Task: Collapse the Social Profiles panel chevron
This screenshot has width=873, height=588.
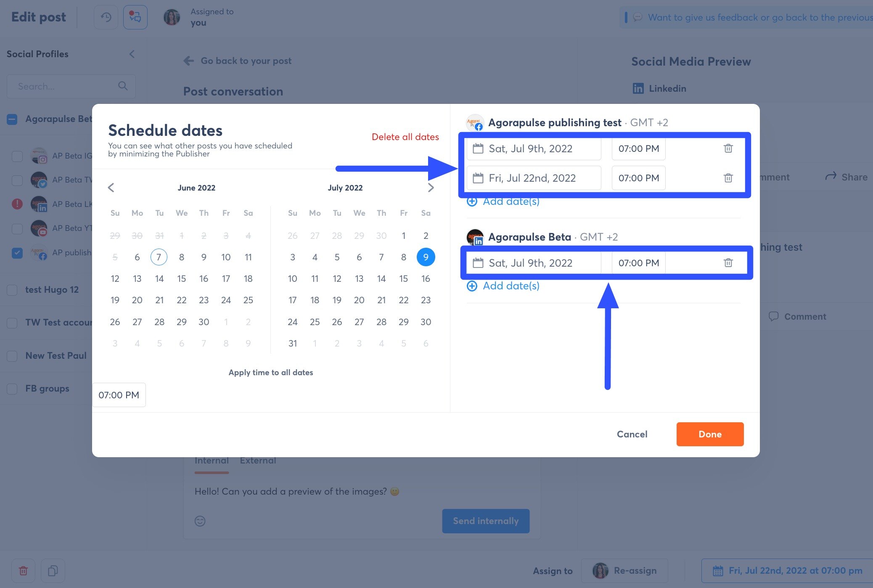Action: [x=132, y=54]
